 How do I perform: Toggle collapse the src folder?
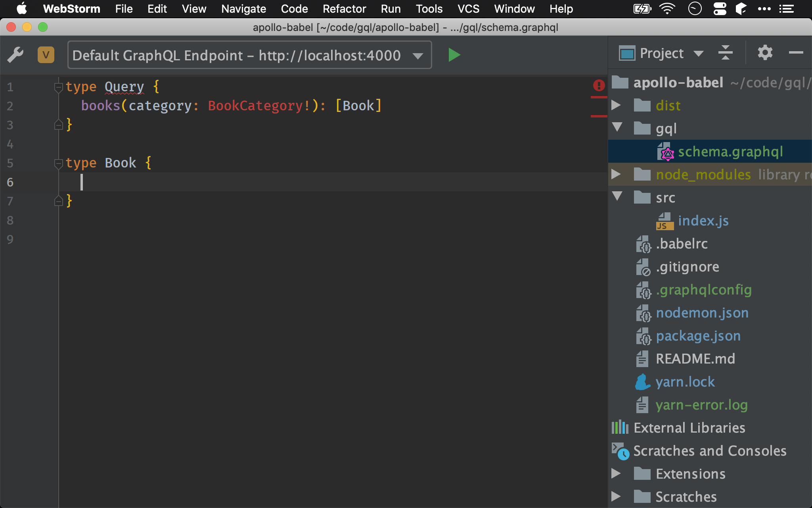coord(619,197)
